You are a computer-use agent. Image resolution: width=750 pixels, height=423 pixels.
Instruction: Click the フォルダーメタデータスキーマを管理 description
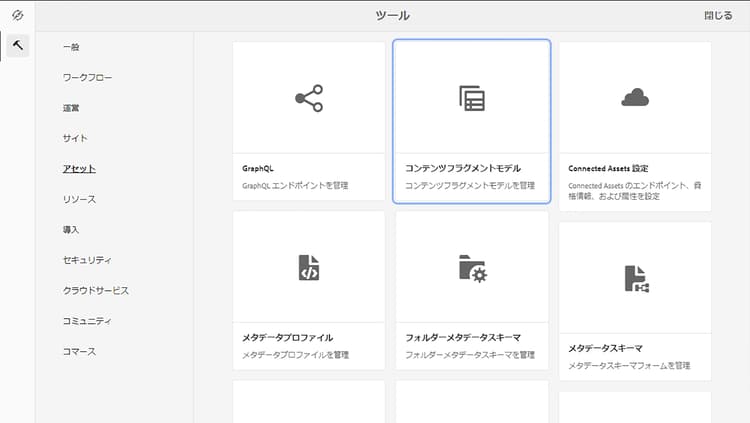coord(470,355)
